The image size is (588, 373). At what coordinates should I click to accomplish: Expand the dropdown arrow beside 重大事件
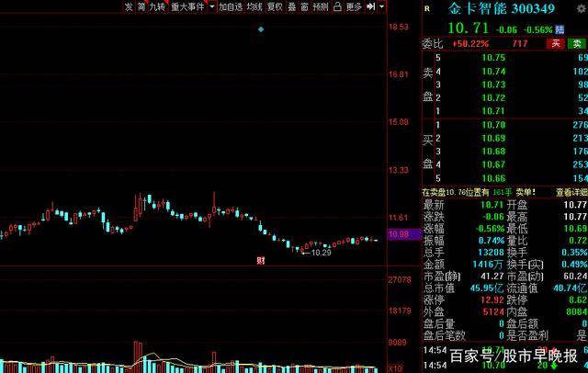[212, 6]
